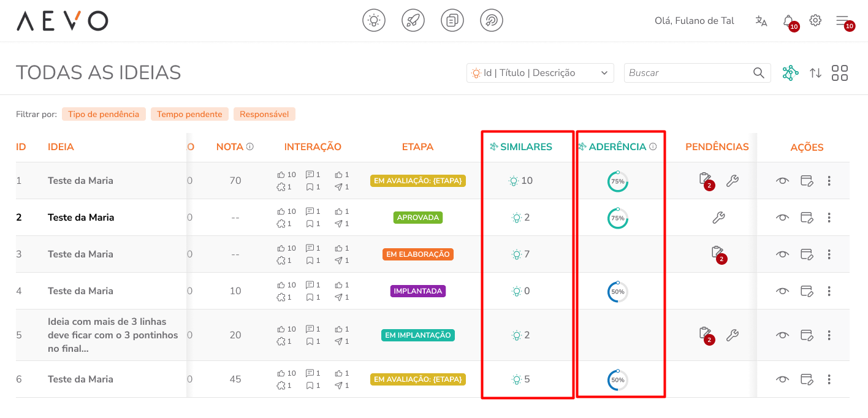Screen dimensions: 868x418
Task: Click the comments count icon in row 2
Action: pyautogui.click(x=313, y=211)
